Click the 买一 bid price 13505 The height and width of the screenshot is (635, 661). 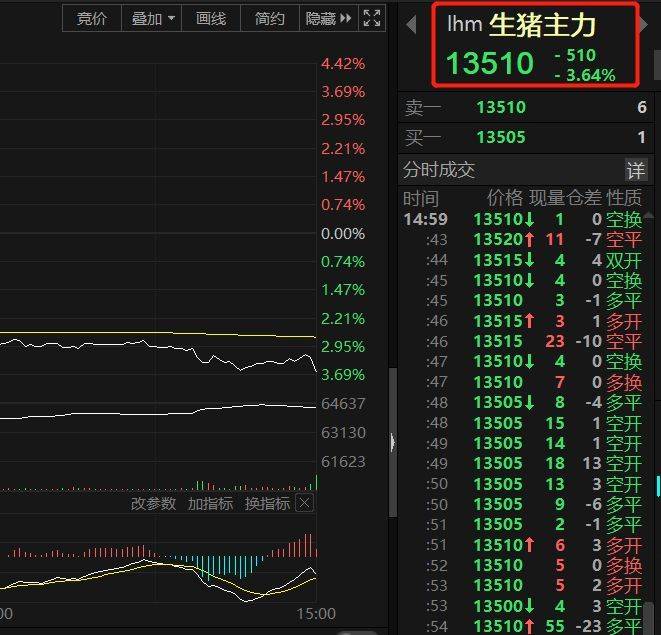point(501,137)
